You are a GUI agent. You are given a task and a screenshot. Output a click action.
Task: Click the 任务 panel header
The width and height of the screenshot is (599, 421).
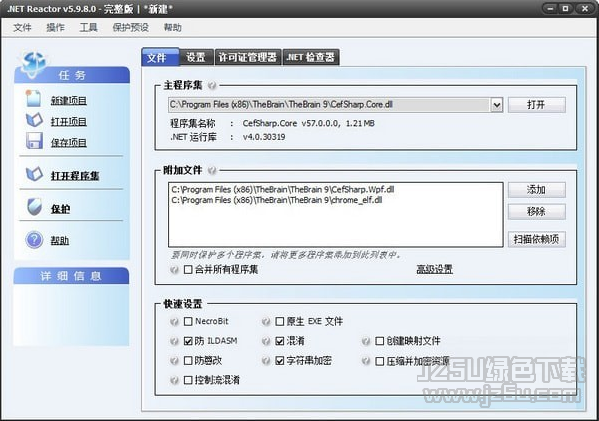pos(72,75)
